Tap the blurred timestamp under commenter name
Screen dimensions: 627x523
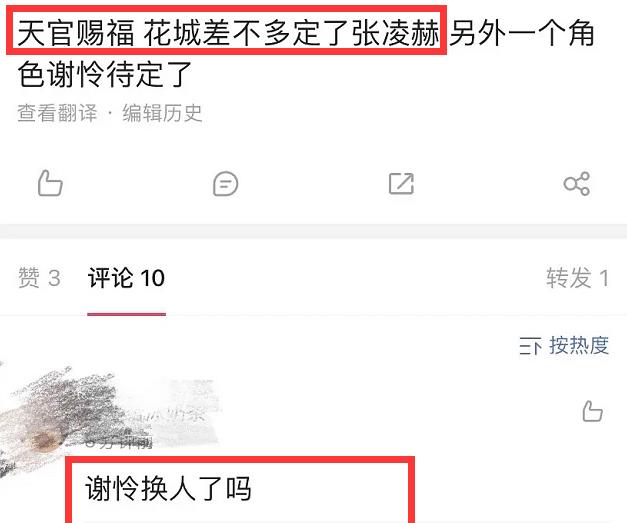click(x=119, y=443)
